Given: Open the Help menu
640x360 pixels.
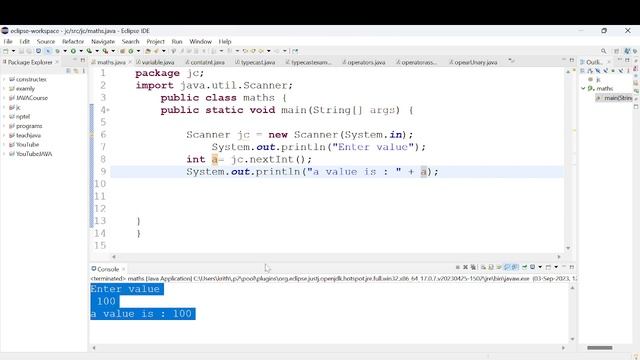Looking at the screenshot, I should 225,41.
